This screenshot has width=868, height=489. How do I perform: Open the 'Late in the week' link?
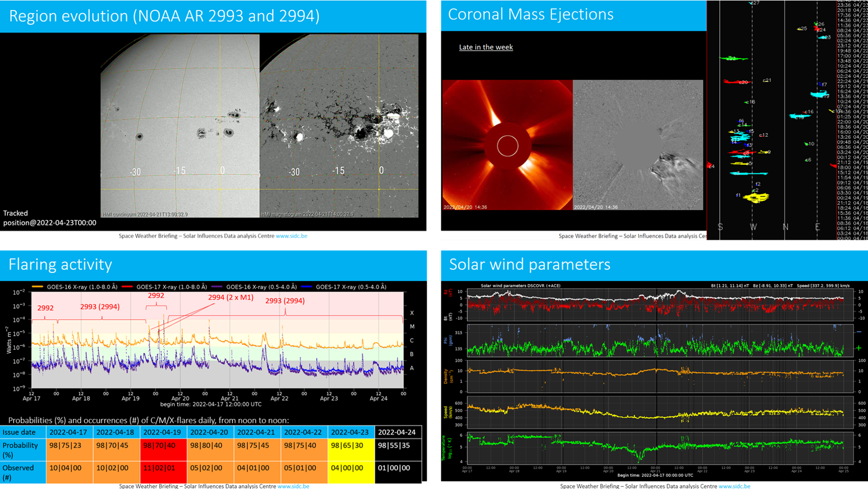point(486,47)
